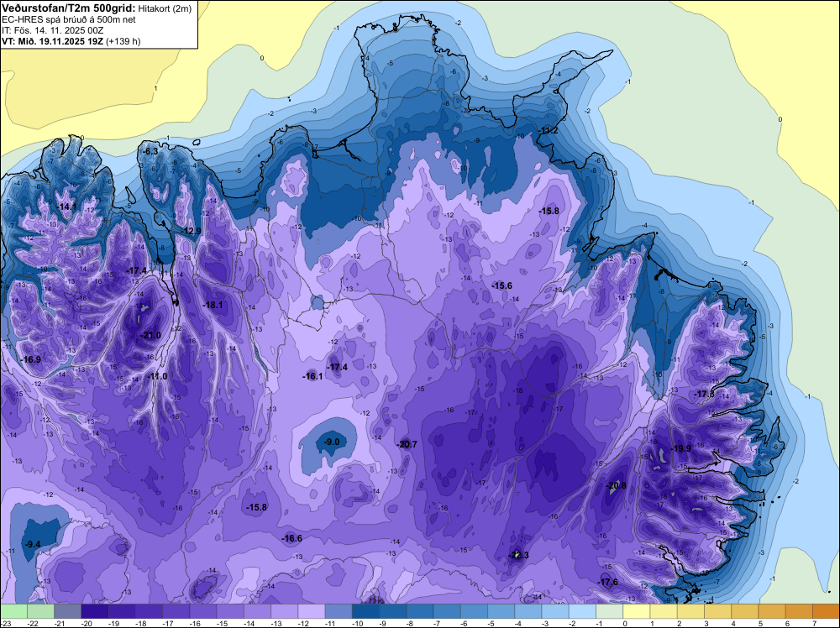Click the legend swatch labeled -1
The image size is (840, 628).
point(610,611)
